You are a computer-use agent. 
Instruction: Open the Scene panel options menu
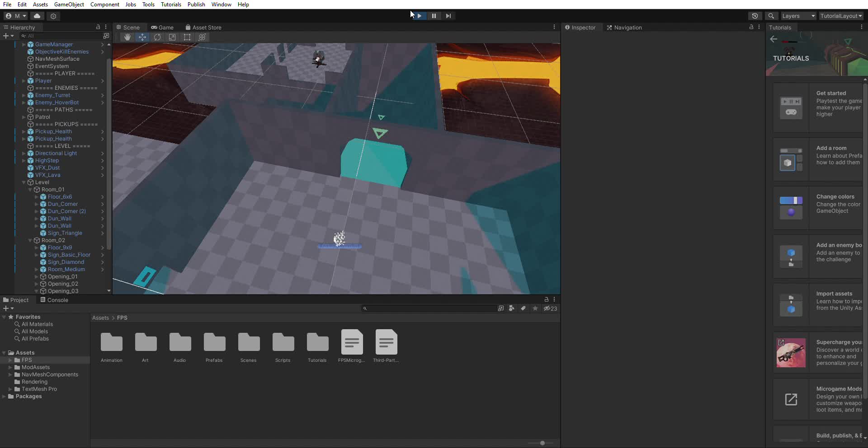[x=554, y=27]
